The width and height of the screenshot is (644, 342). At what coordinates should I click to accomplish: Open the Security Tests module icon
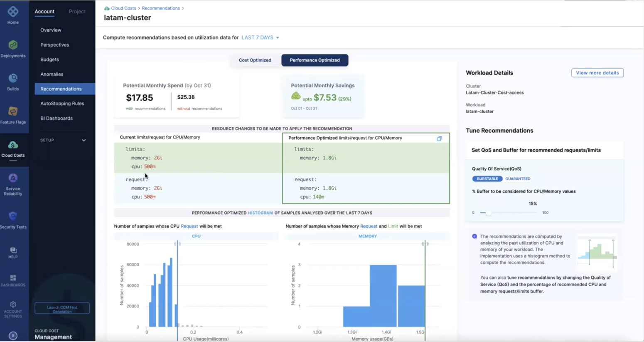point(13,216)
